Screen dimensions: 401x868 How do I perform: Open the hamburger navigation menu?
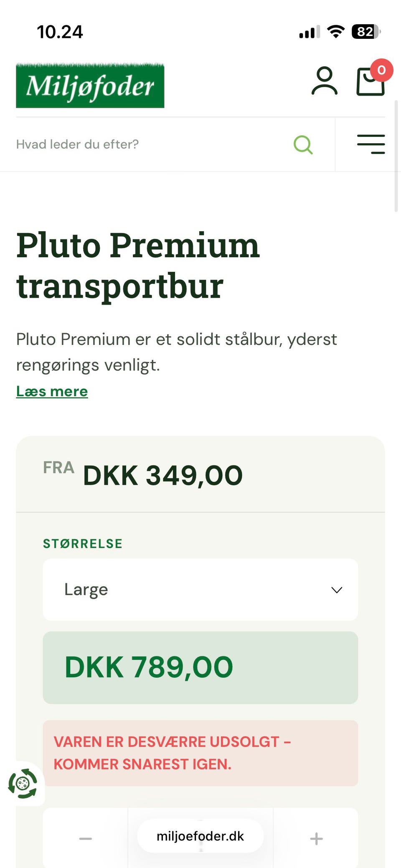(371, 144)
